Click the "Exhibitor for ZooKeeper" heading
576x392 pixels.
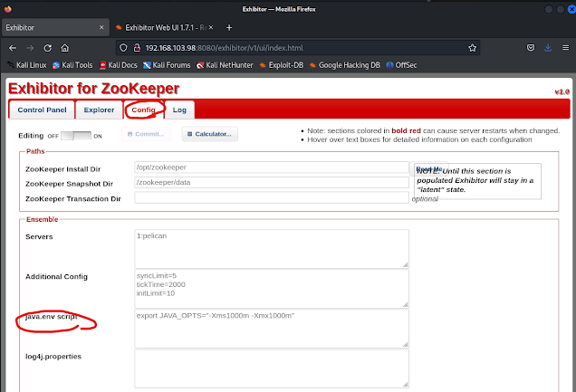[93, 89]
